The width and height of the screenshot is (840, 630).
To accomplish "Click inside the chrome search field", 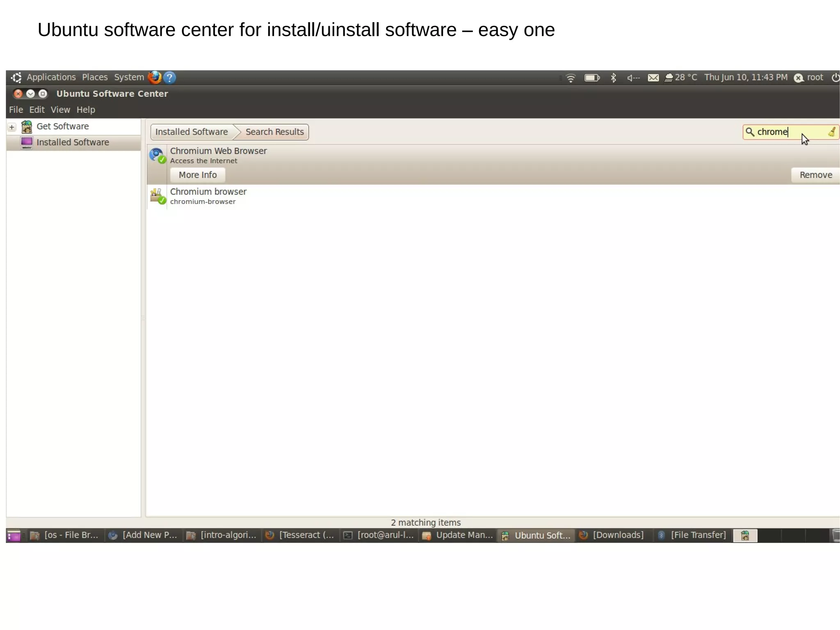I will coord(790,132).
